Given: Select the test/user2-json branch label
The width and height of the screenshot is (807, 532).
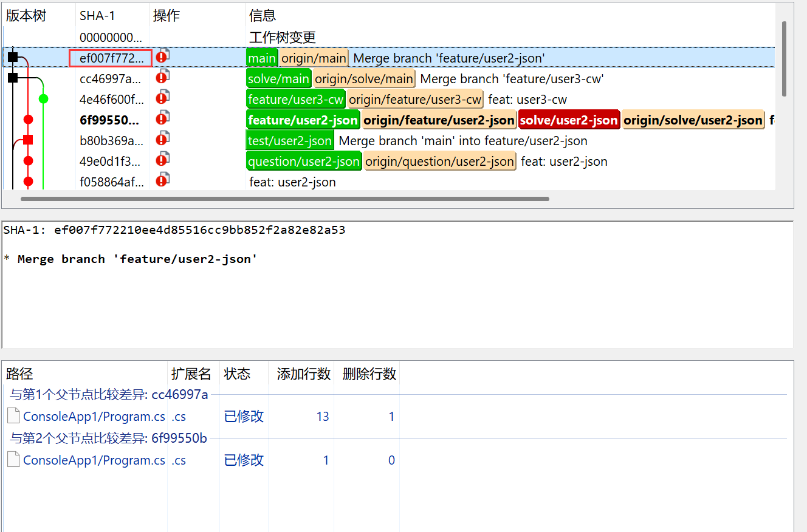Looking at the screenshot, I should 290,141.
